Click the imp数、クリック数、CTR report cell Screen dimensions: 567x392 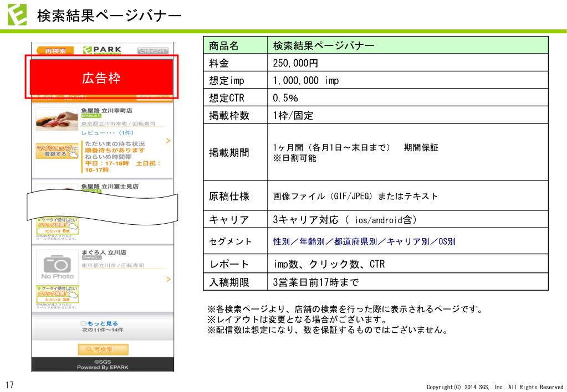(x=408, y=264)
